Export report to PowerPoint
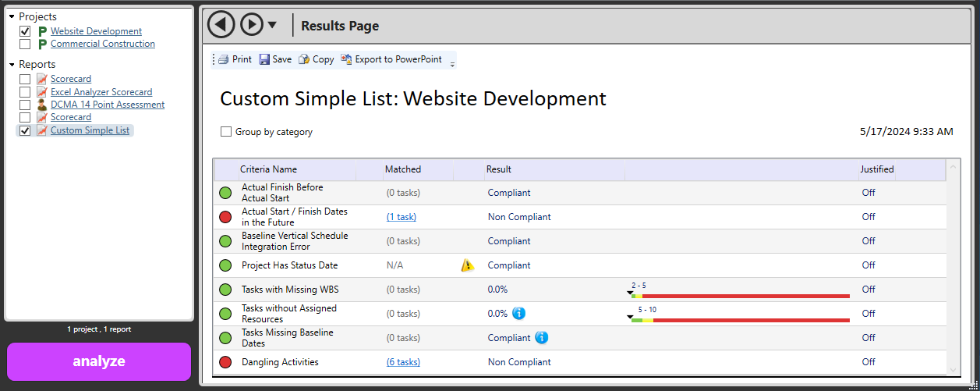This screenshot has height=391, width=980. [346, 59]
